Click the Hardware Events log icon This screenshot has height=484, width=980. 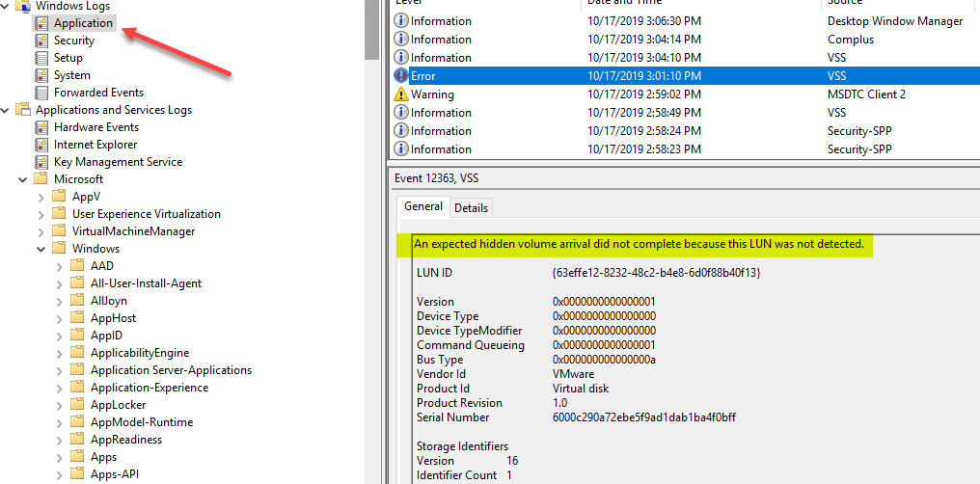pyautogui.click(x=41, y=127)
